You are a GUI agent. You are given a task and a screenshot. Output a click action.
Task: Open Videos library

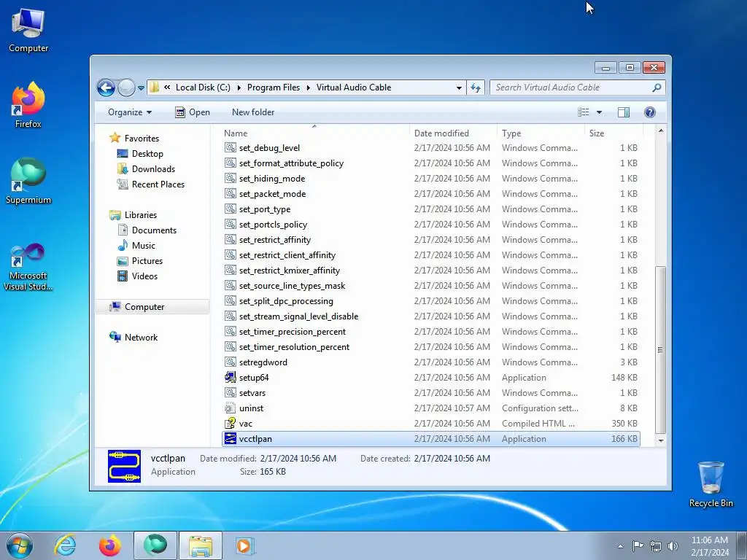pos(144,276)
